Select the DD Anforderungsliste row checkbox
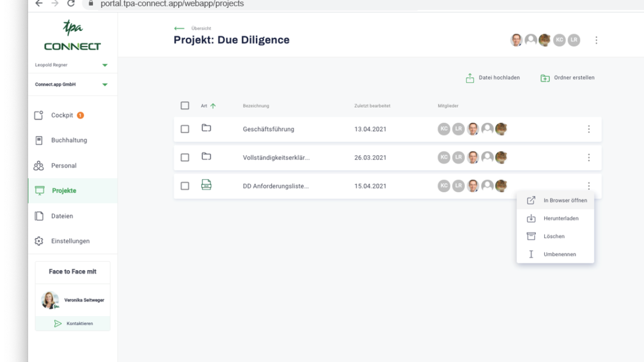This screenshot has width=644, height=362. tap(185, 186)
